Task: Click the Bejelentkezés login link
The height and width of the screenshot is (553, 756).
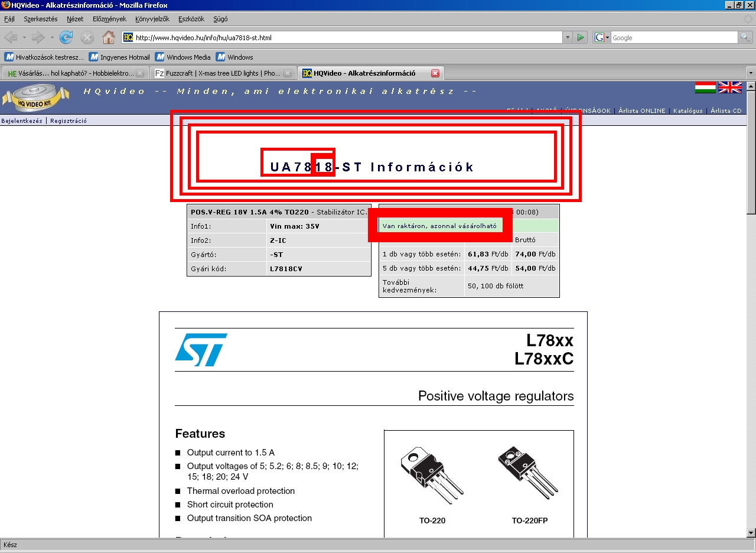Action: click(22, 121)
